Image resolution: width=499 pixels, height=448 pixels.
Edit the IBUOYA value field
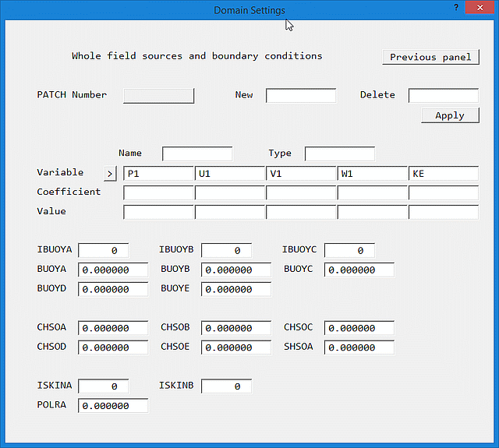[x=103, y=250]
